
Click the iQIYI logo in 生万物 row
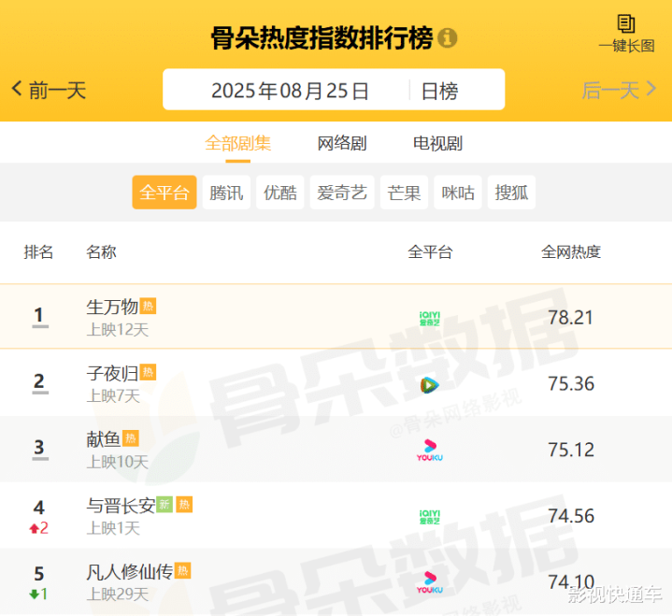coord(429,319)
